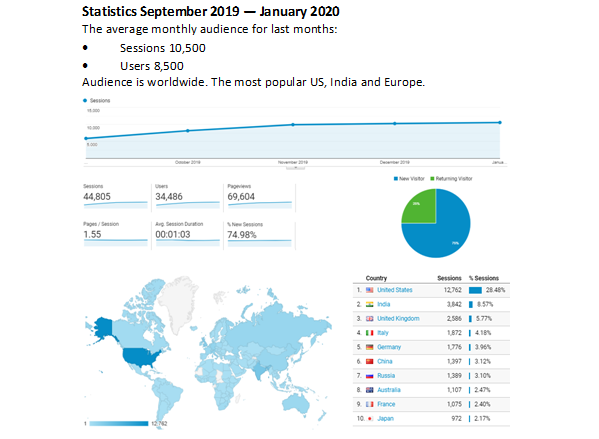Click the Germany flag icon
Viewport: 599px width, 439px height.
369,347
